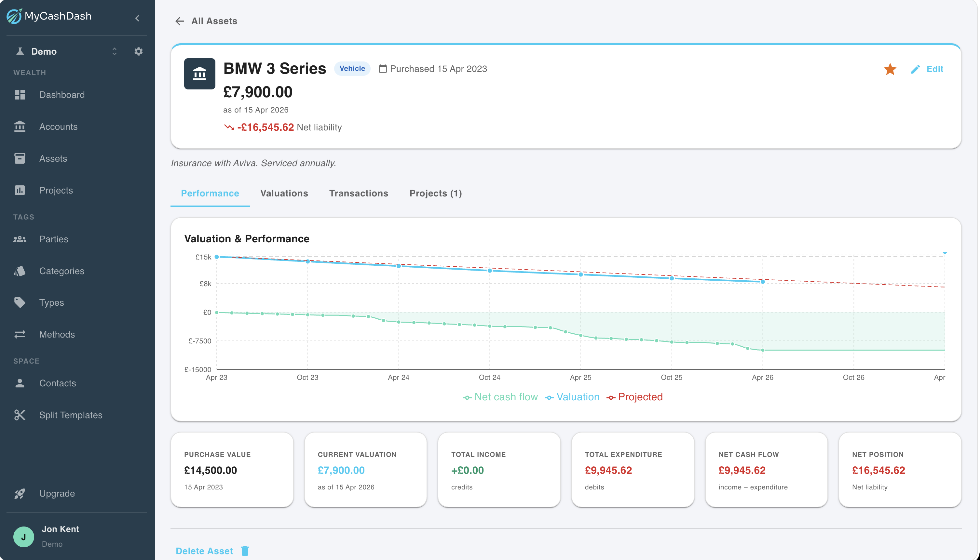Click the Split Templates scissors icon
This screenshot has height=560, width=980.
coord(20,415)
